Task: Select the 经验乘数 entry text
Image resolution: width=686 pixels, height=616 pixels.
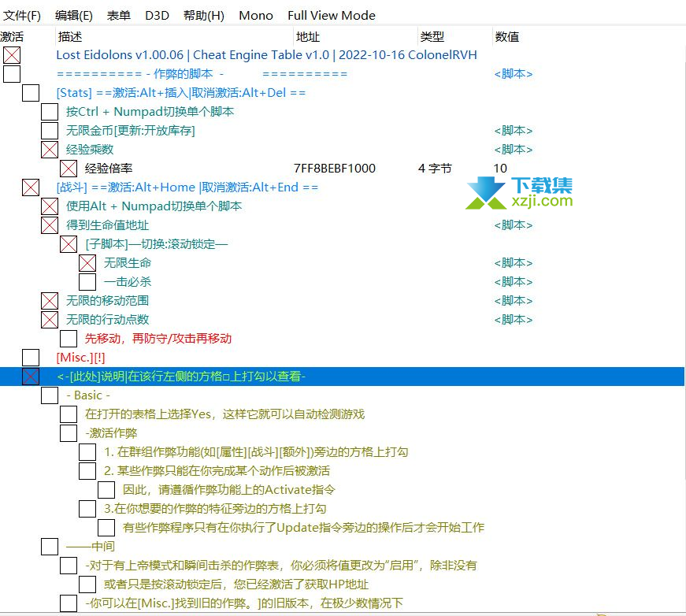Action: coord(90,150)
